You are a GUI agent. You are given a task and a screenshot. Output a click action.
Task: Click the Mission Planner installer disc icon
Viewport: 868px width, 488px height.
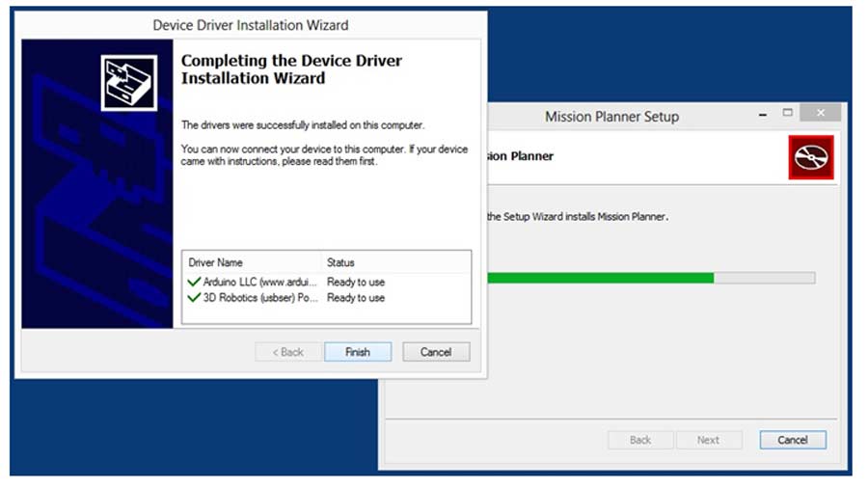[811, 158]
